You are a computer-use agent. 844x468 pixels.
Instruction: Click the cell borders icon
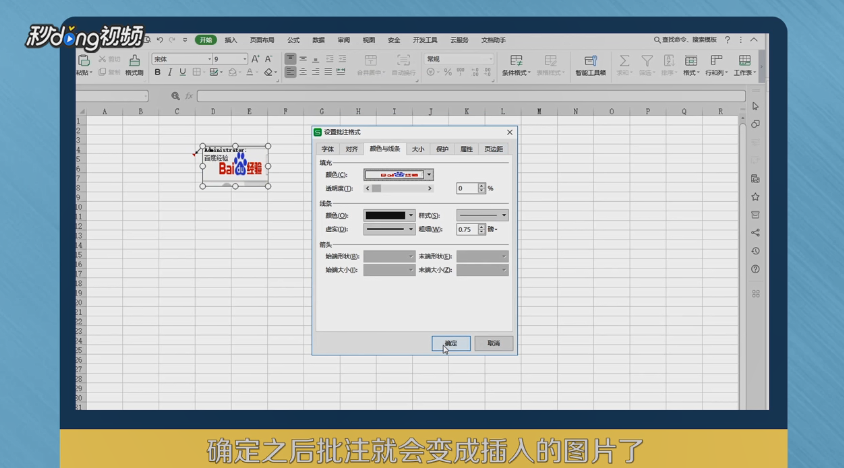196,72
